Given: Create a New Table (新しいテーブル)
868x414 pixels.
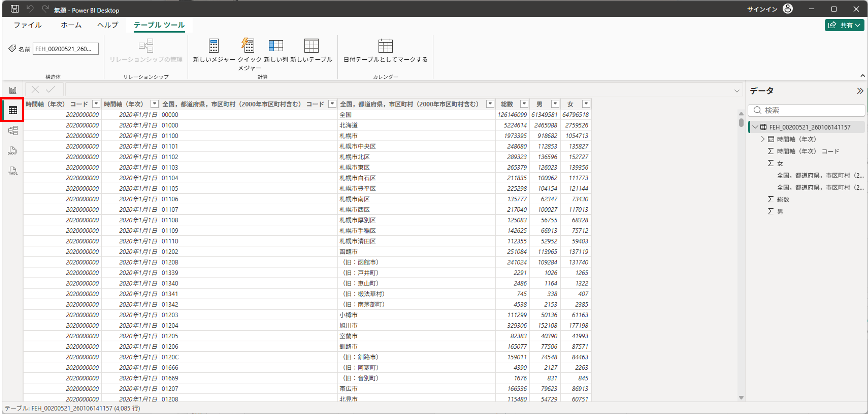Looking at the screenshot, I should click(x=311, y=46).
